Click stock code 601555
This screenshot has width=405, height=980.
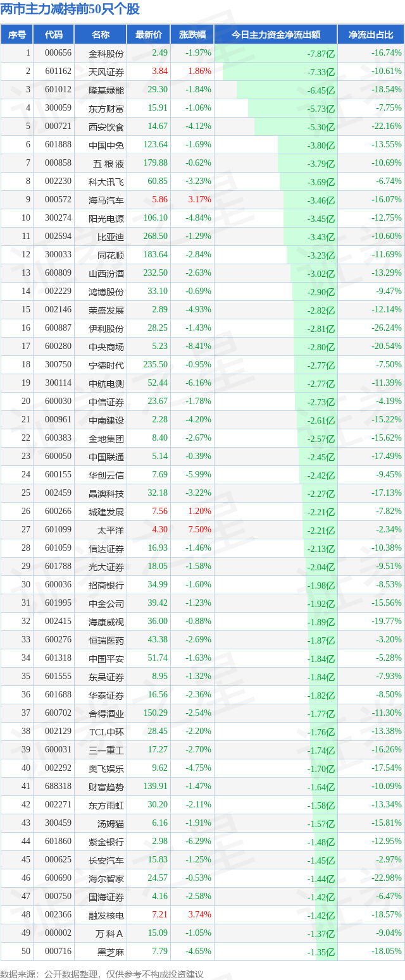click(x=58, y=677)
